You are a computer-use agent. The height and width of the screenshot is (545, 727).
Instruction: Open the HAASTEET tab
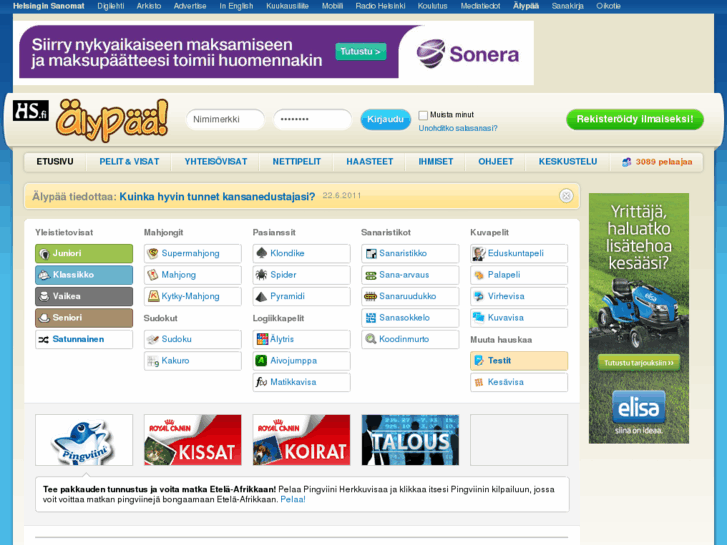370,162
